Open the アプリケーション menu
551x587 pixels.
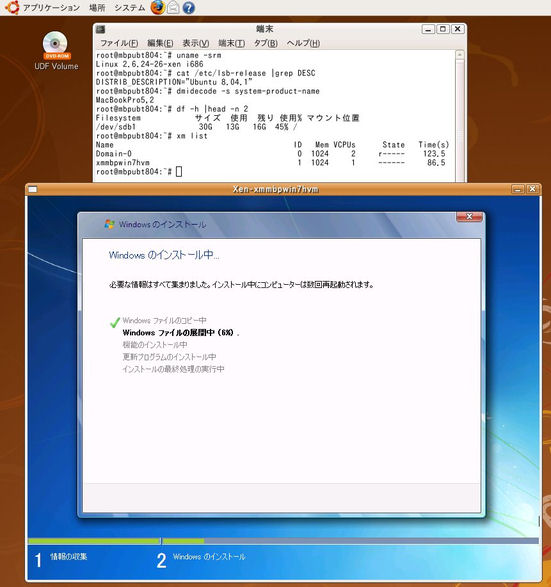(x=51, y=7)
